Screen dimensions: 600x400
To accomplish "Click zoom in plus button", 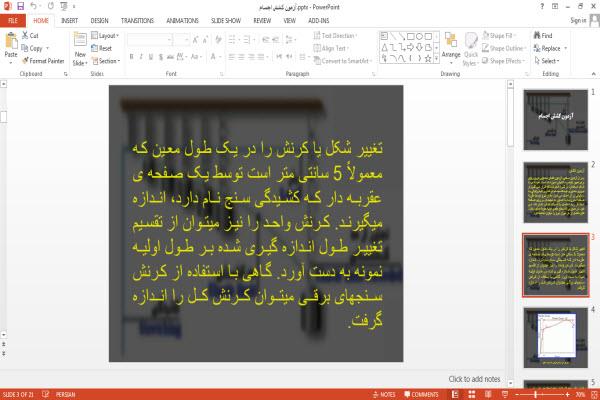I will point(567,394).
